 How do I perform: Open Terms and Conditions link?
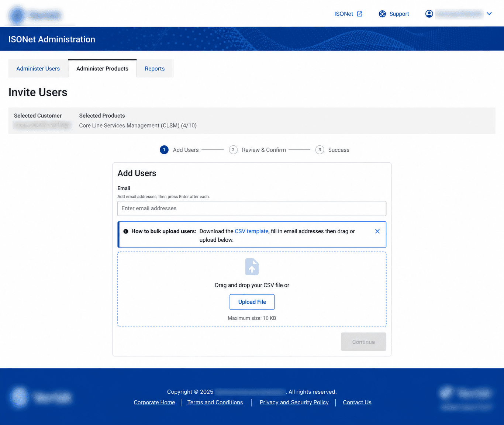[215, 402]
